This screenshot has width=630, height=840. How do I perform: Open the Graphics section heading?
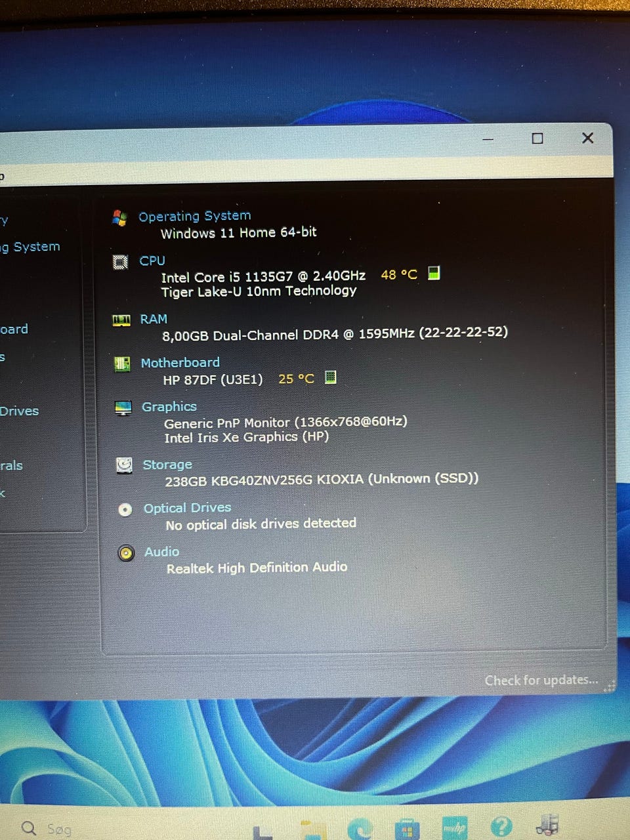[169, 407]
